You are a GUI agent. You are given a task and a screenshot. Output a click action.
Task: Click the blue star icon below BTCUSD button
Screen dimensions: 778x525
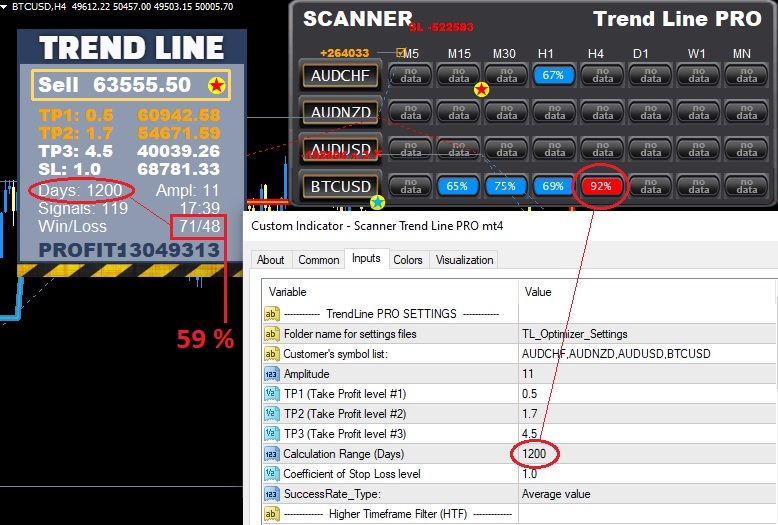coord(378,202)
